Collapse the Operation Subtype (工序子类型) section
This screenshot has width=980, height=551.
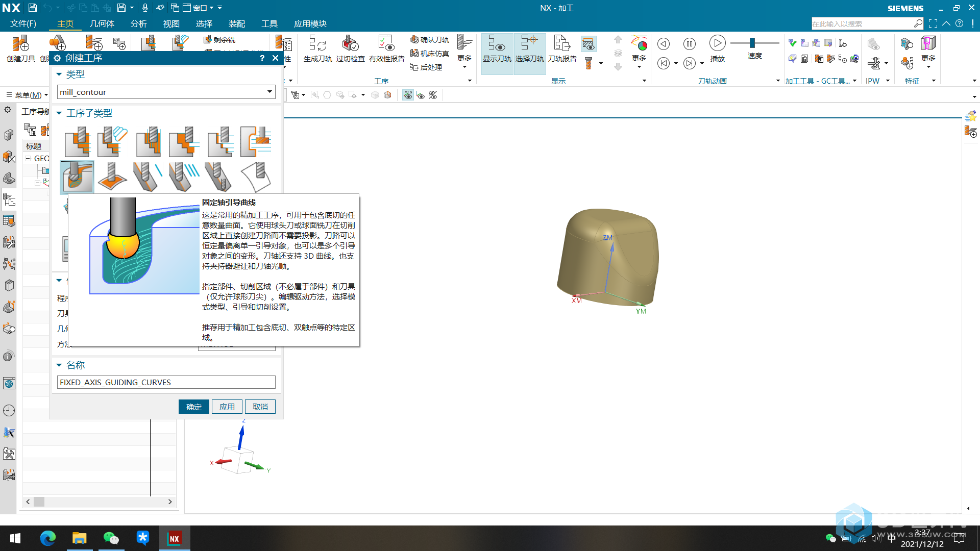(59, 113)
